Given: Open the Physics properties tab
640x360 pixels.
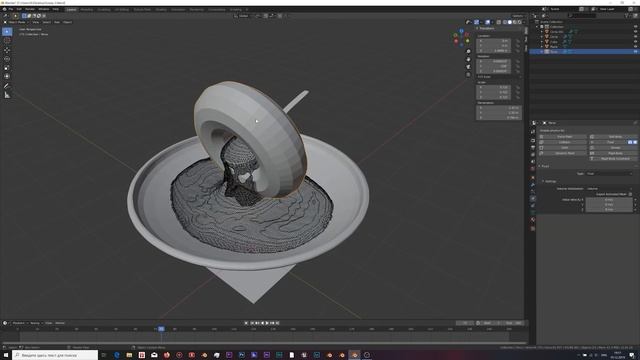Looking at the screenshot, I should point(533,198).
